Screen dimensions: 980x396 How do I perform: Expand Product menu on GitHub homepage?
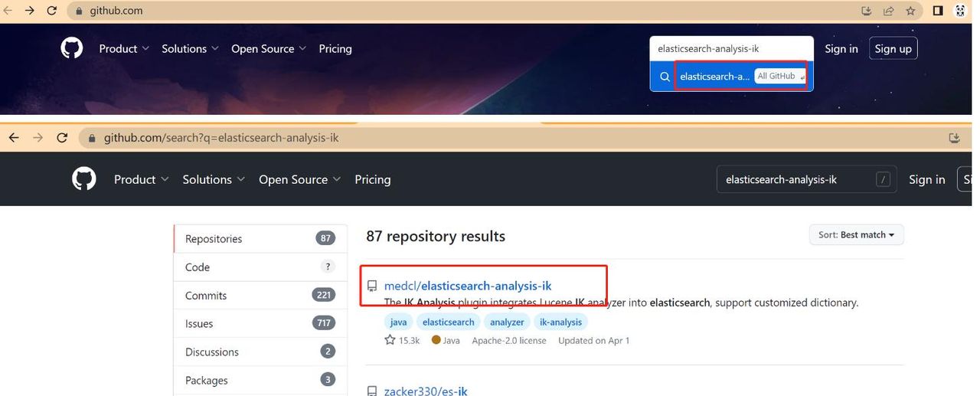124,48
